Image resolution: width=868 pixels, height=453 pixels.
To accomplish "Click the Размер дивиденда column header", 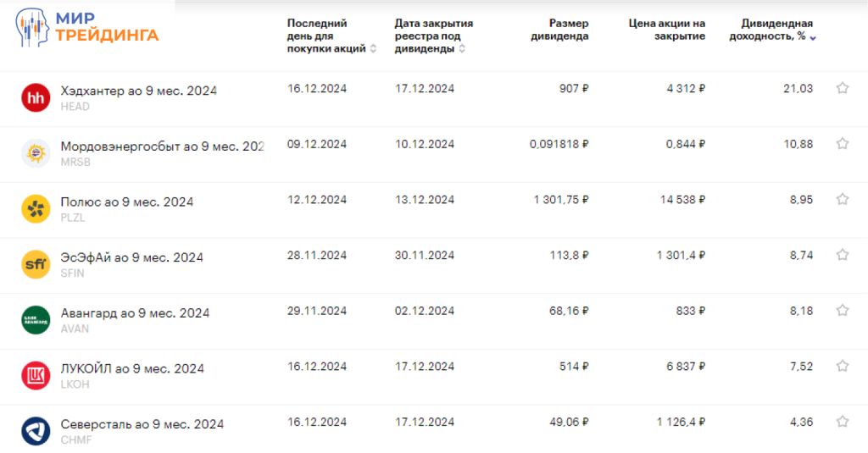I will click(559, 30).
